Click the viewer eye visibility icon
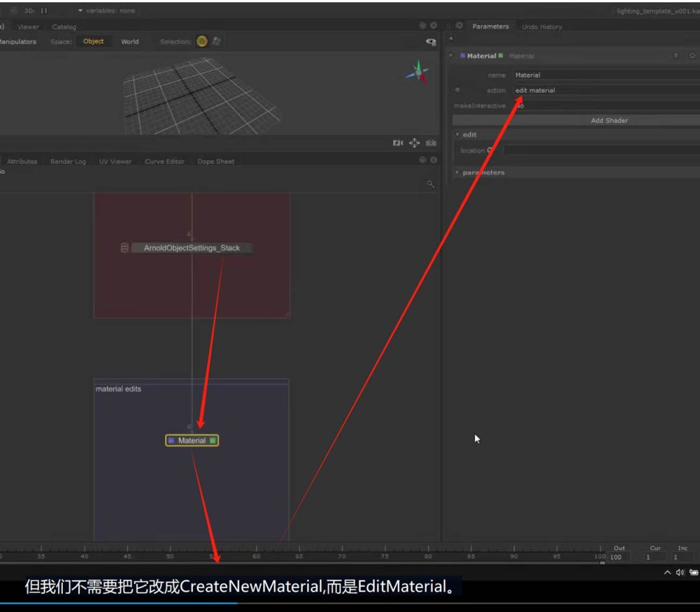Screen dimensions: 700x612 431,42
